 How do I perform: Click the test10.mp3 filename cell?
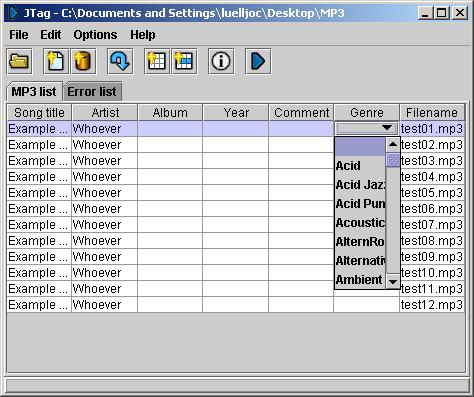pyautogui.click(x=432, y=273)
